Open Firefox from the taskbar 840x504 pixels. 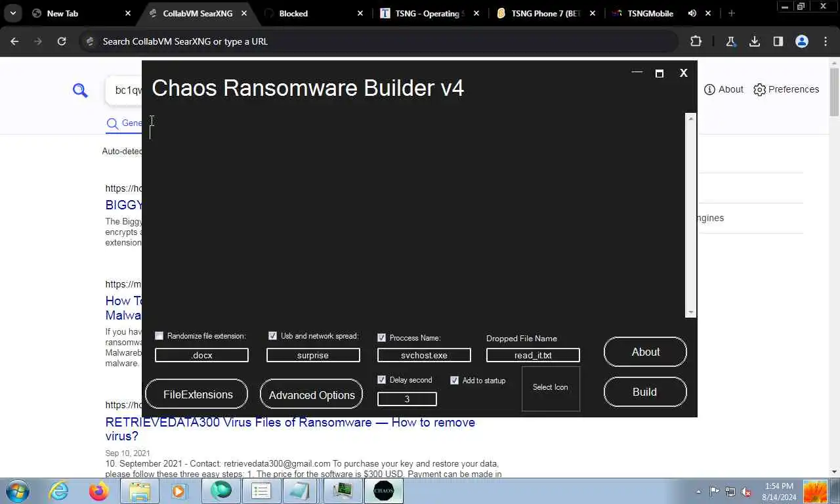[99, 491]
